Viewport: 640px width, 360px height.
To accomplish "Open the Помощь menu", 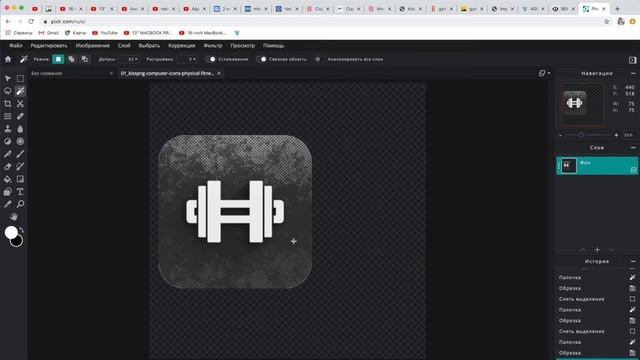I will pos(273,46).
